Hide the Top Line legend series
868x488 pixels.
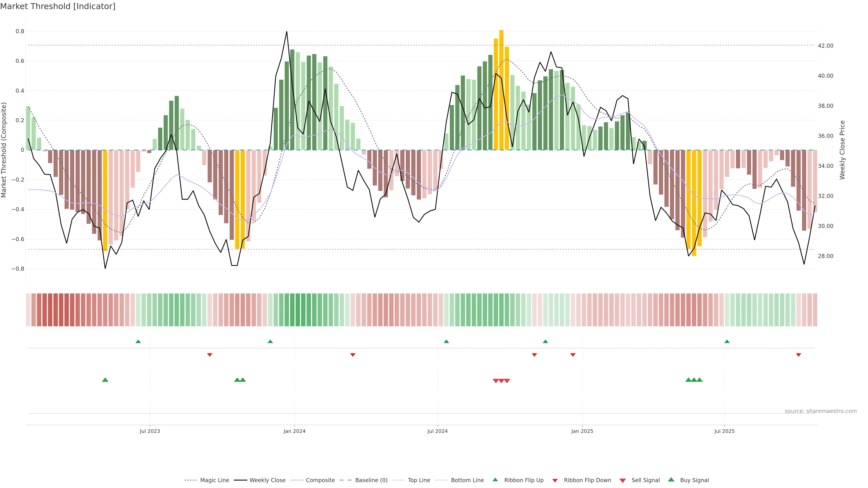(418, 480)
